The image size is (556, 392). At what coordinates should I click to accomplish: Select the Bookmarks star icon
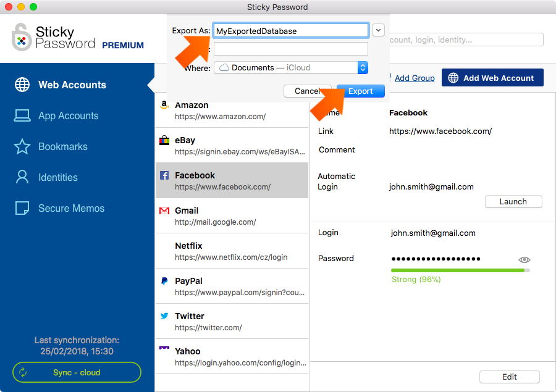(22, 146)
